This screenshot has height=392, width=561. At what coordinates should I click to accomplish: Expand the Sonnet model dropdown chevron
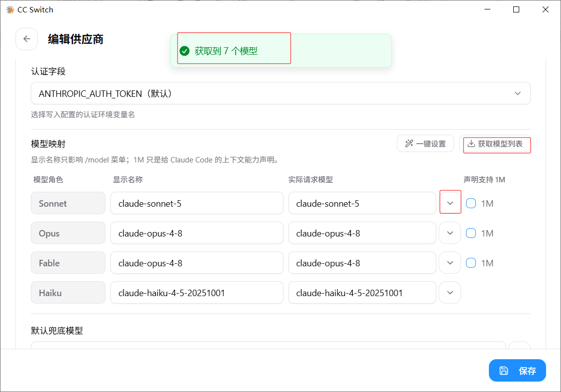pyautogui.click(x=450, y=203)
